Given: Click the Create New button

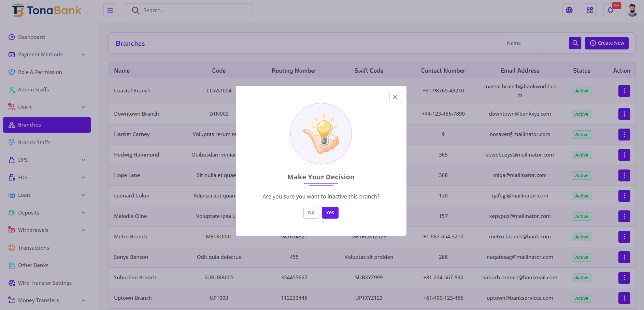Looking at the screenshot, I should [606, 43].
